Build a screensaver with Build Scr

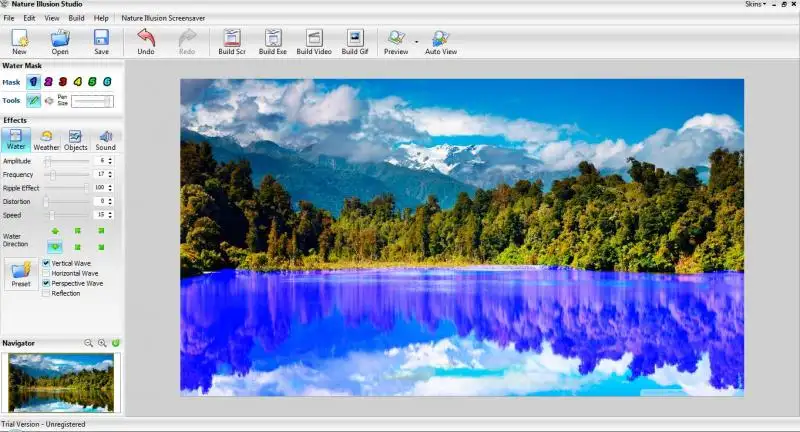tap(232, 41)
